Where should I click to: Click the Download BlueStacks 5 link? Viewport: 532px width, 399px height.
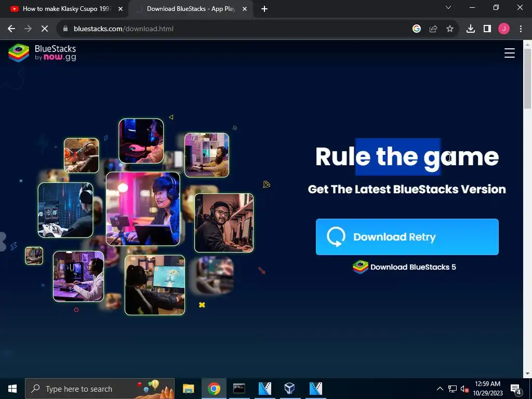pyautogui.click(x=404, y=267)
